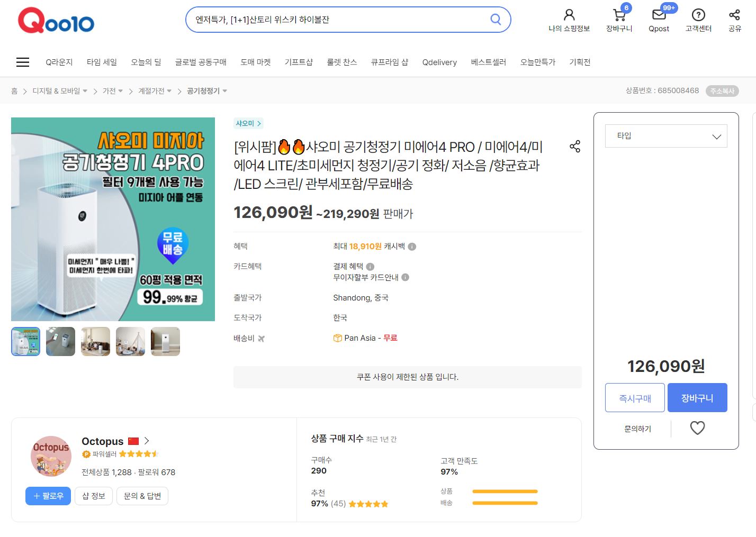Click 배송 satisfaction bar

click(x=505, y=503)
